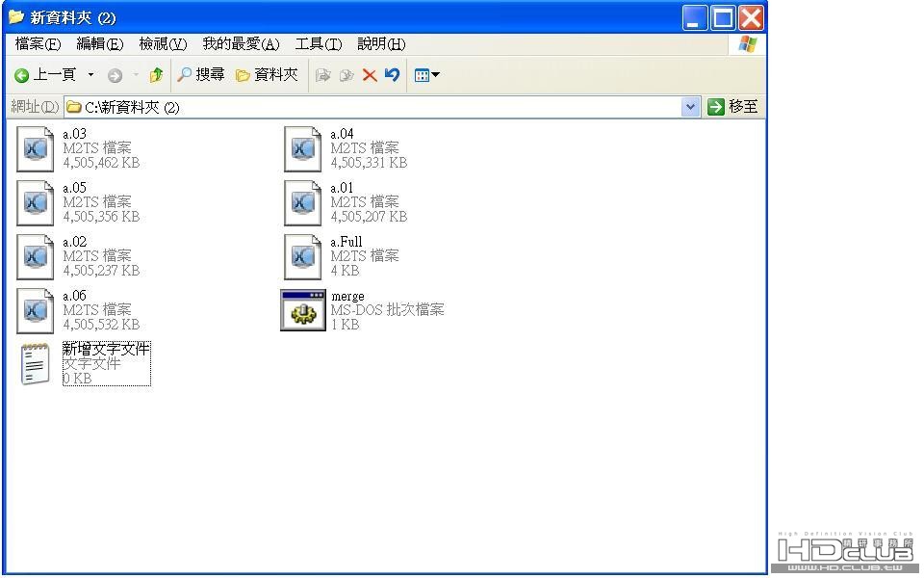Click the blue Undo arrow icon
The image size is (924, 578).
tap(392, 75)
